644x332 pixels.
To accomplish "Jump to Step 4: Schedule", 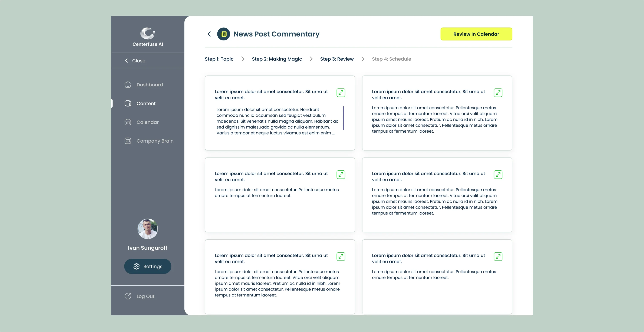I will [x=391, y=59].
